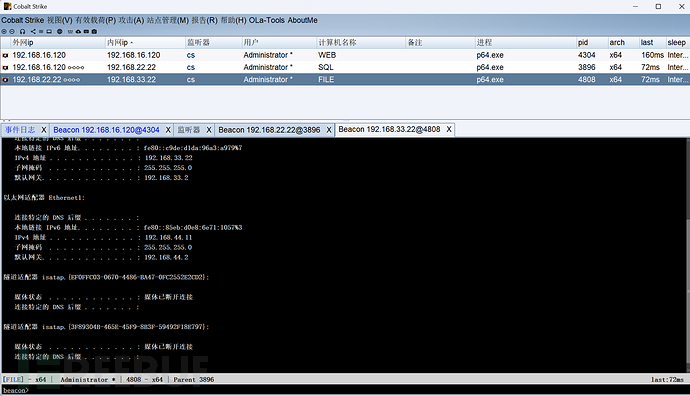
Task: Close the Beacon 192.168.33.22@4808 tab
Action: tap(449, 129)
